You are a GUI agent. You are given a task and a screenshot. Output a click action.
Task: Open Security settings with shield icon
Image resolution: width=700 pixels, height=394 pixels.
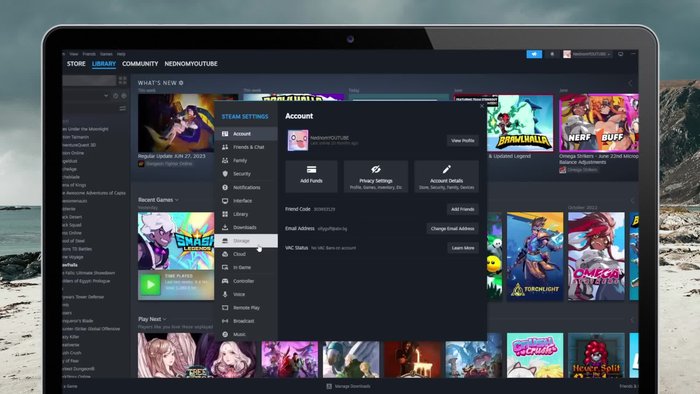246,174
